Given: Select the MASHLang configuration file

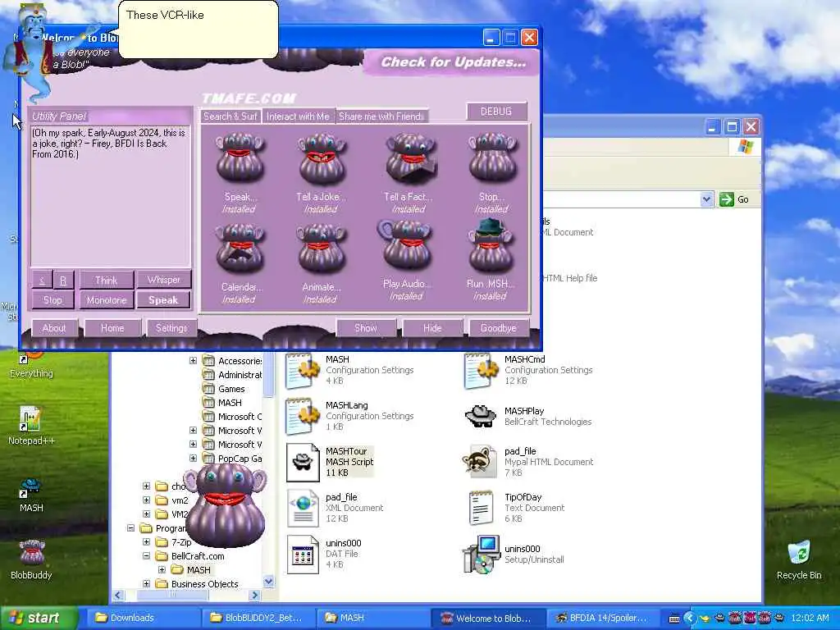Looking at the screenshot, I should (x=350, y=416).
